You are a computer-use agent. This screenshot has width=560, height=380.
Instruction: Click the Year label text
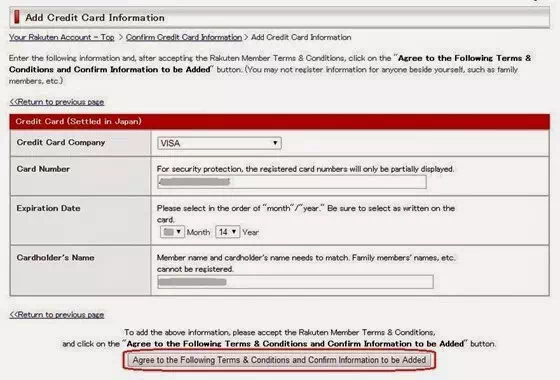click(250, 232)
